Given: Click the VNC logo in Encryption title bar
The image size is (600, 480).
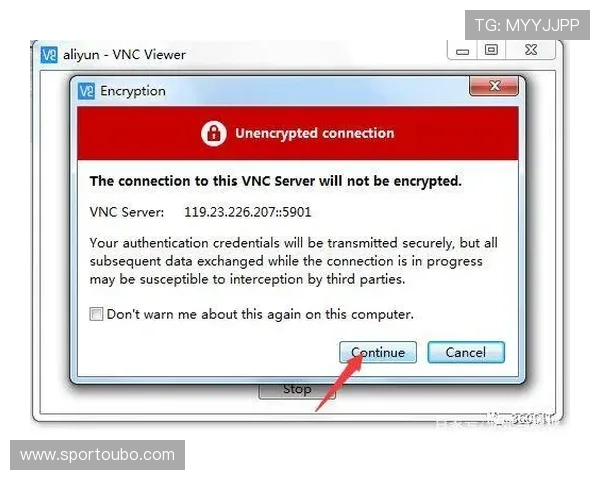Looking at the screenshot, I should [x=86, y=91].
